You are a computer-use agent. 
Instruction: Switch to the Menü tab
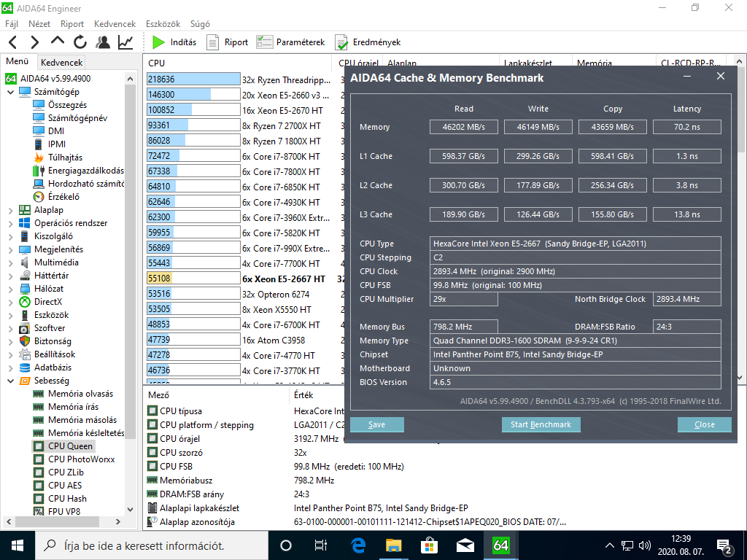point(18,61)
